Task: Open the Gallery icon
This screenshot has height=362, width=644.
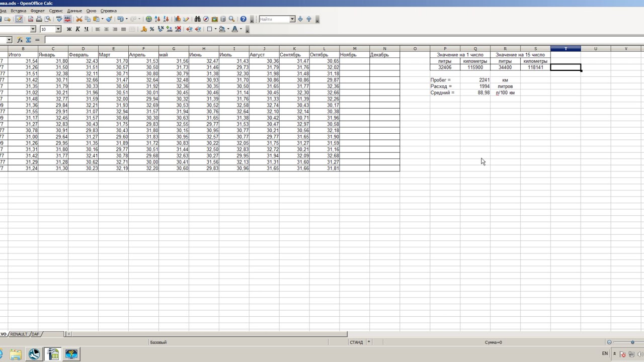Action: (x=214, y=19)
